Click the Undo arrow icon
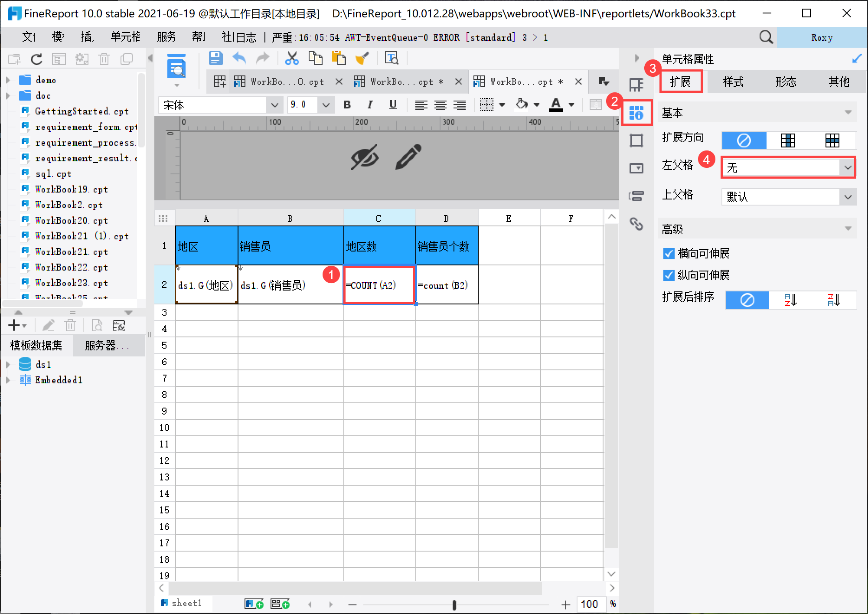The image size is (868, 614). 239,58
